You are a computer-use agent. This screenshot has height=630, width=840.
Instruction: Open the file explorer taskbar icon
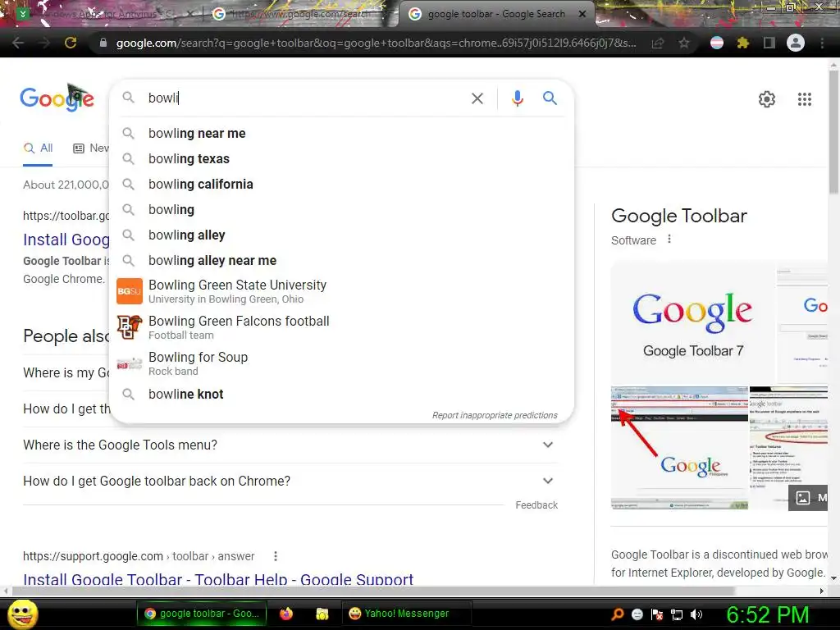click(322, 614)
